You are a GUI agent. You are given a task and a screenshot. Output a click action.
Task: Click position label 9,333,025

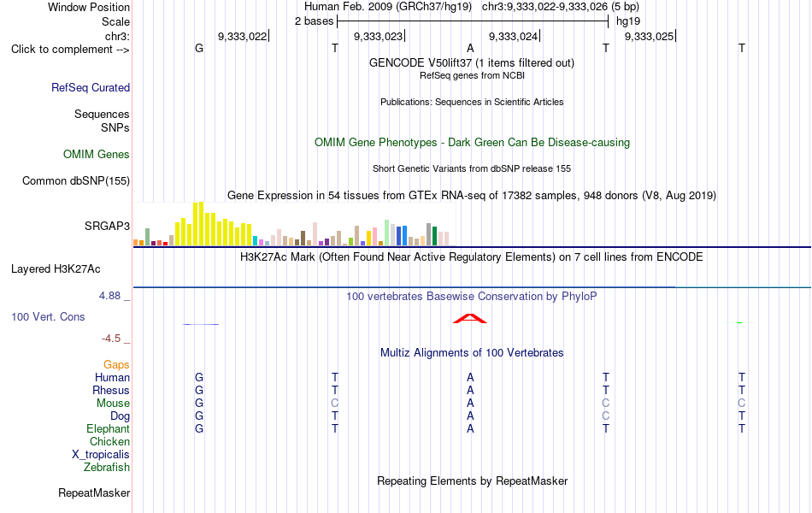click(x=650, y=36)
